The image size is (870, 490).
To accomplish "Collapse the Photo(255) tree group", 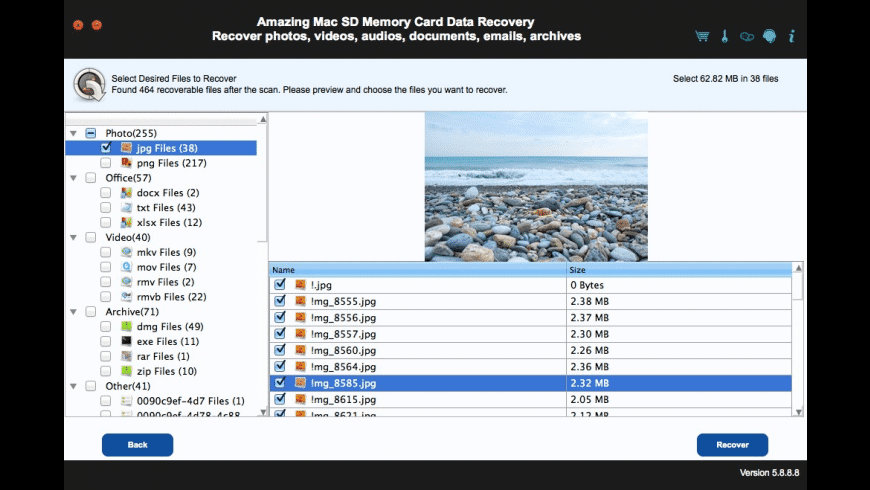I will tap(73, 133).
